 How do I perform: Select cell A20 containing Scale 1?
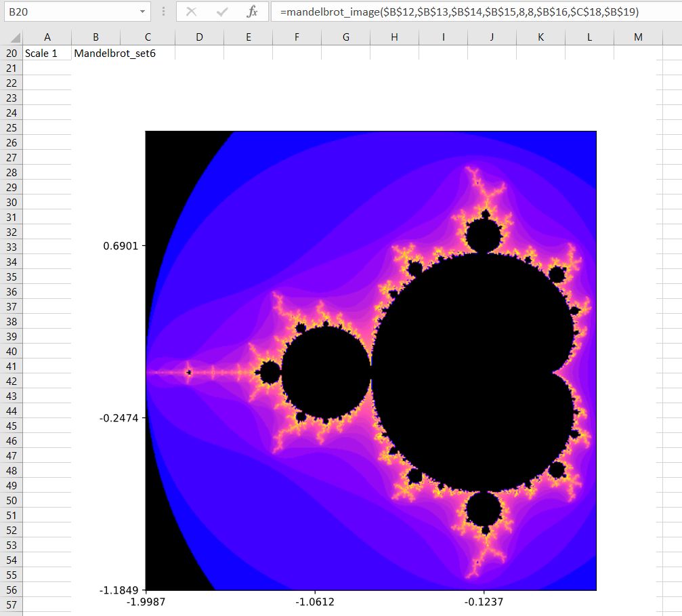click(x=47, y=53)
